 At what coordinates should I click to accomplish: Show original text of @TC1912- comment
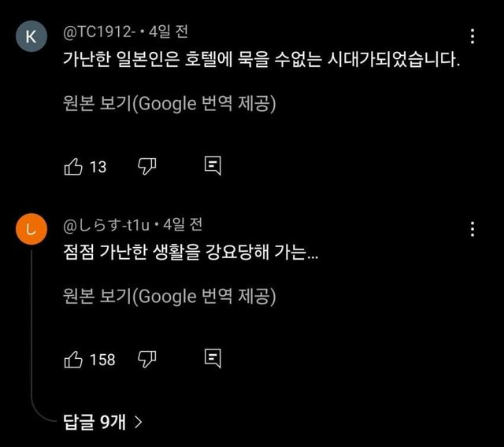coord(169,104)
